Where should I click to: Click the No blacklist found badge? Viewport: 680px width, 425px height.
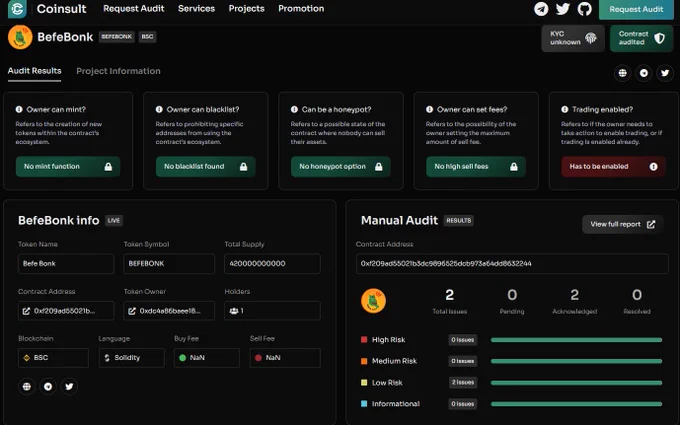[206, 167]
